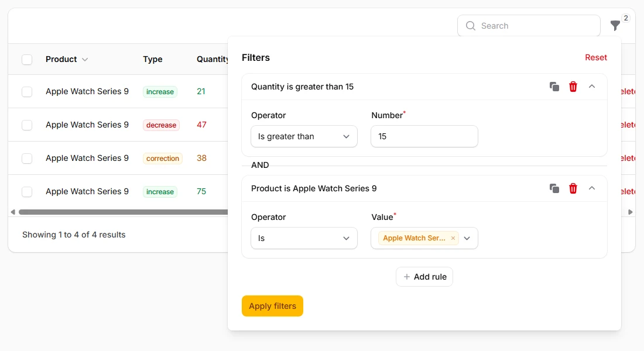
Task: Check the row with quantity 75
Action: pyautogui.click(x=27, y=191)
